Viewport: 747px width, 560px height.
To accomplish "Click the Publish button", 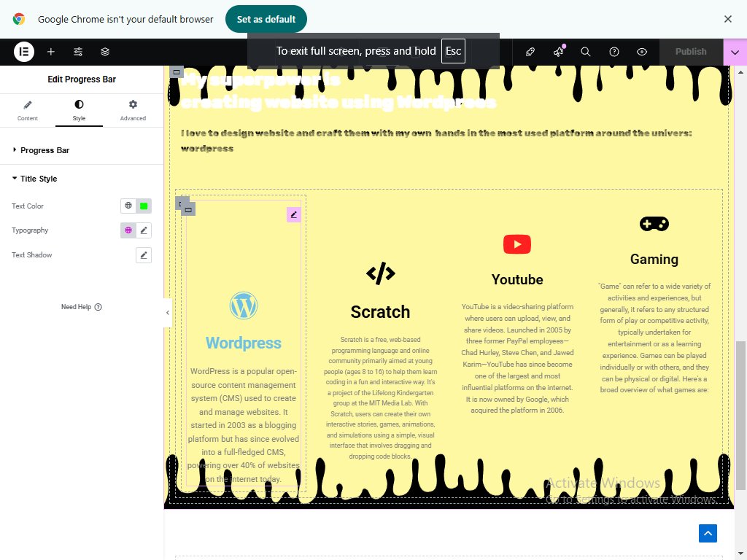I will click(x=691, y=52).
